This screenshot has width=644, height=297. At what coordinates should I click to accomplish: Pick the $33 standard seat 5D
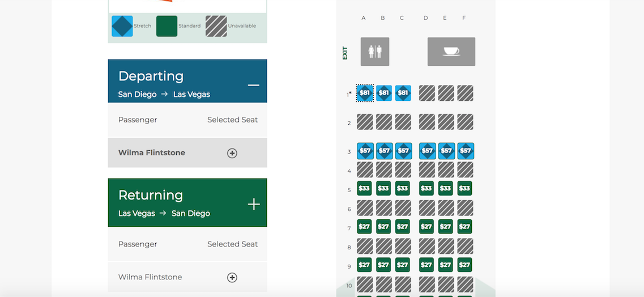click(x=427, y=188)
